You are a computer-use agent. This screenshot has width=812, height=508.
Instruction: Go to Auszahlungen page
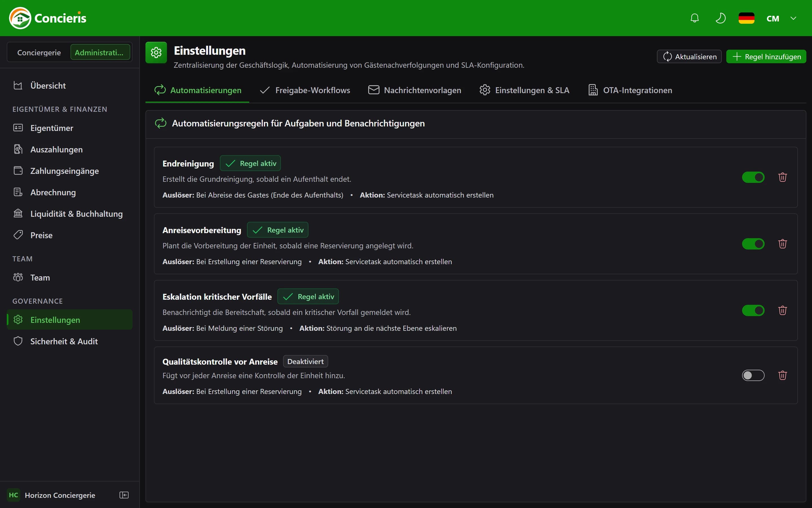69,149
